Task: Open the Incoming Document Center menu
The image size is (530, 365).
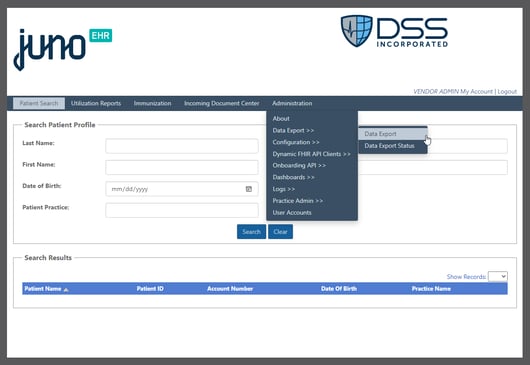Action: (222, 103)
